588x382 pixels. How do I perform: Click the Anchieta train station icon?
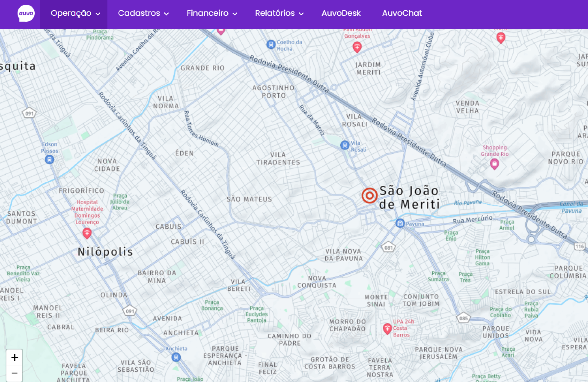pos(176,357)
